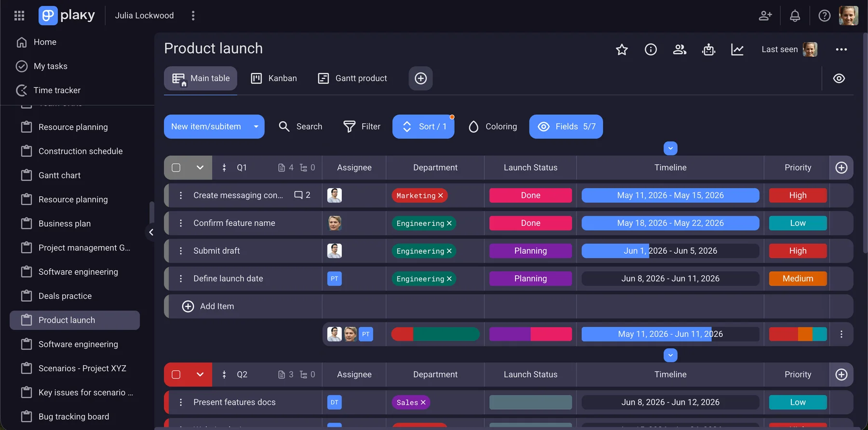Open row menu for Define launch date
Screen dimensions: 868x430
coord(181,278)
